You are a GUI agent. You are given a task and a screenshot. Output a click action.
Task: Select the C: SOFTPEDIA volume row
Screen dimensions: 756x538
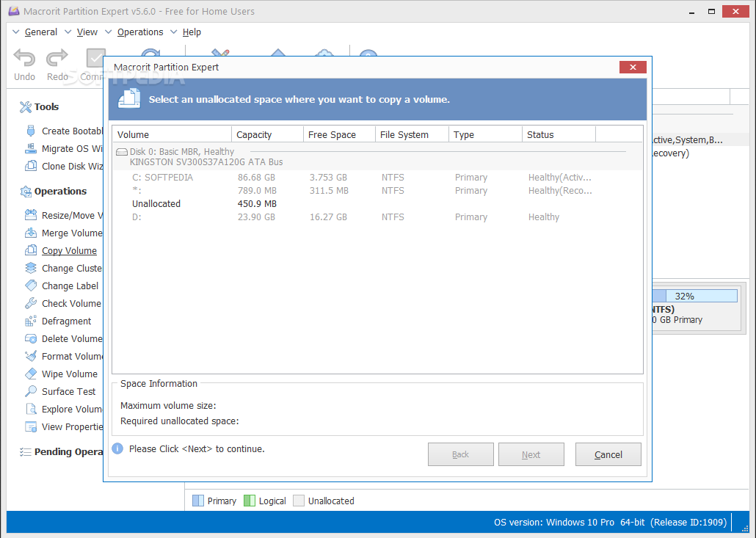click(377, 178)
